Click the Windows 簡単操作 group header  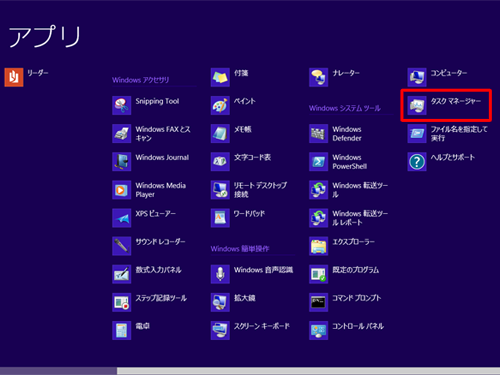(240, 249)
